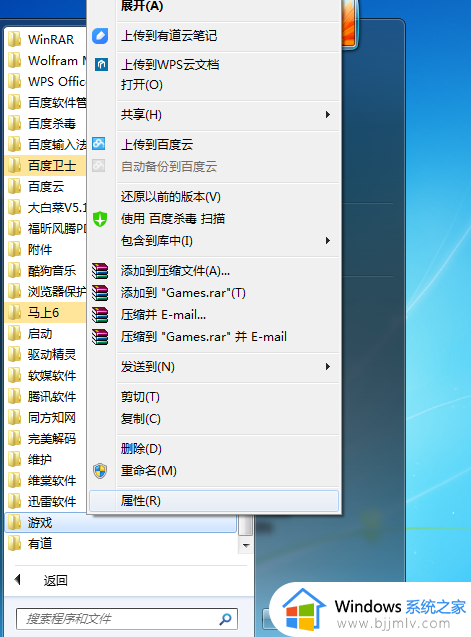471x637 pixels.
Task: Click the UAC shield icon beside 重命名(M)
Action: (x=100, y=471)
